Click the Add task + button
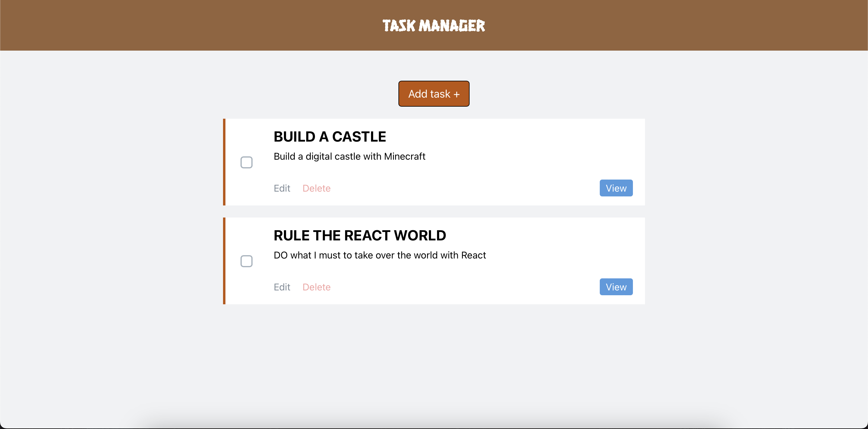Screen dimensions: 868x429 (x=434, y=94)
